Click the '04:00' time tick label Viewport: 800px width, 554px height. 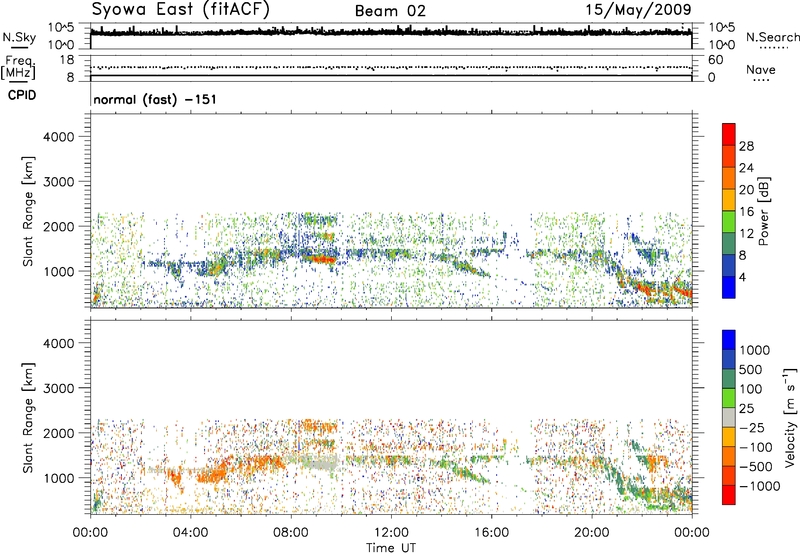190,533
